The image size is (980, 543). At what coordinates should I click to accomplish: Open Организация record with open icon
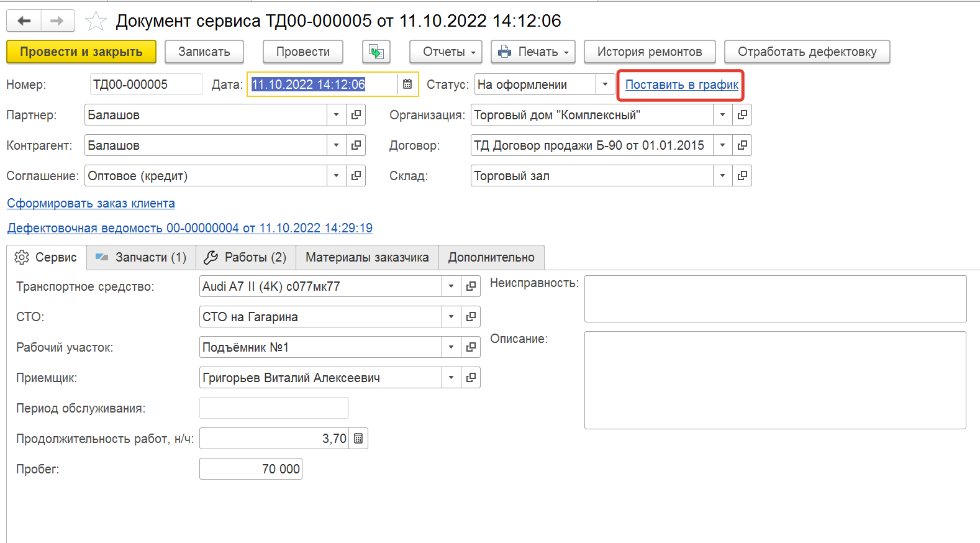point(742,115)
